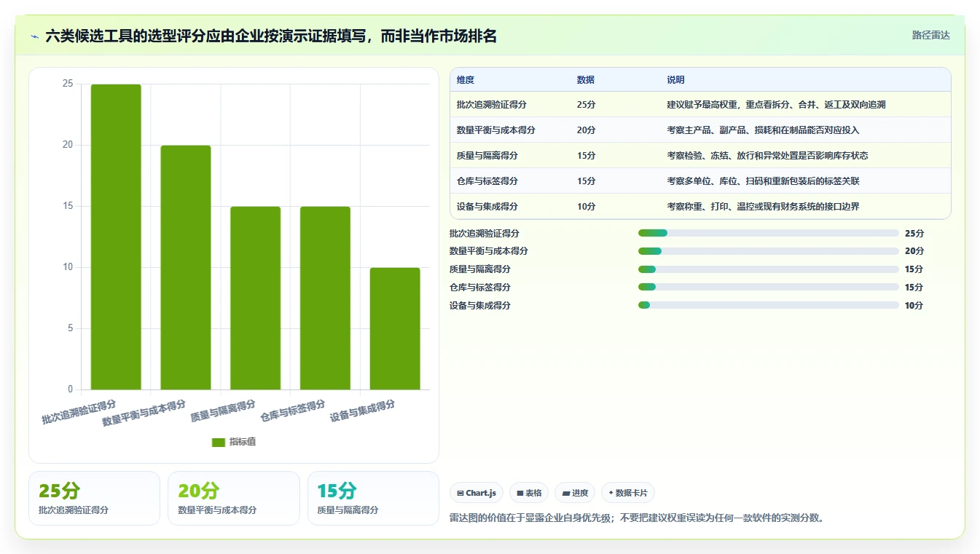Open the 15分 质量与隔离得分 data card
The height and width of the screenshot is (554, 980).
[x=373, y=499]
